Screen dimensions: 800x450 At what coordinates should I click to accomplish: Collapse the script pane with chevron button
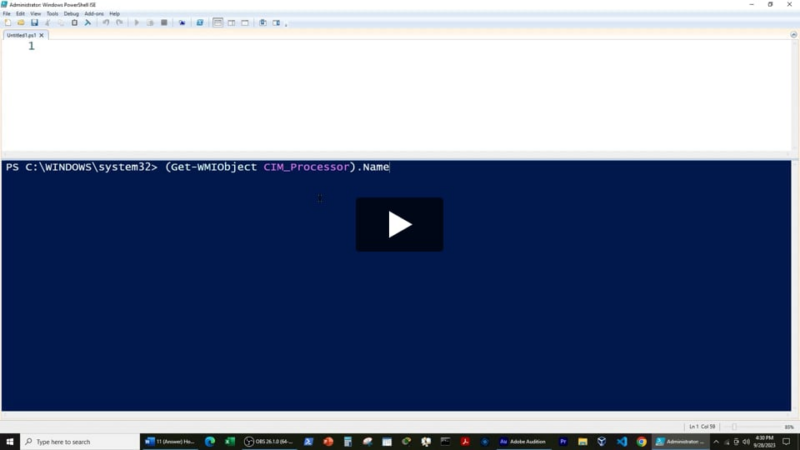pos(792,34)
